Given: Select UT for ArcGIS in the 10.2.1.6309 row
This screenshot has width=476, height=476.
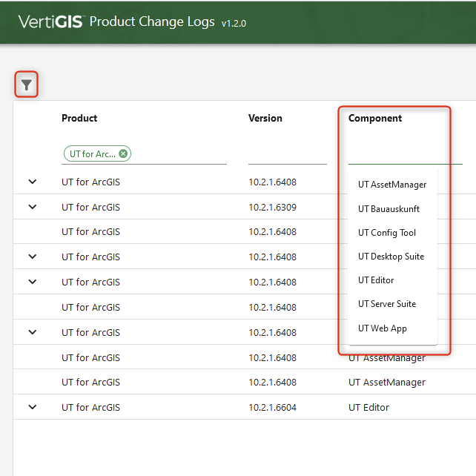Looking at the screenshot, I should [90, 207].
